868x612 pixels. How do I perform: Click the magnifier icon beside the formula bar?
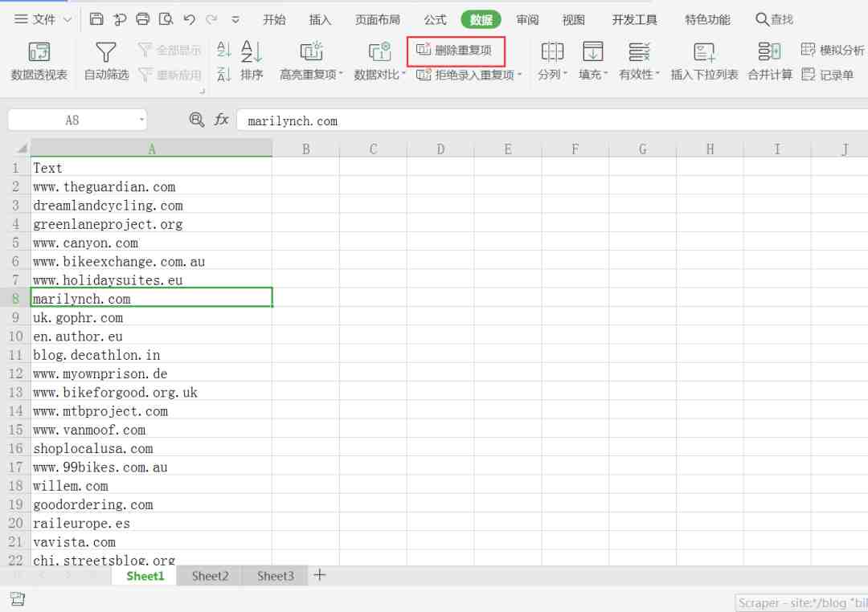pyautogui.click(x=197, y=120)
